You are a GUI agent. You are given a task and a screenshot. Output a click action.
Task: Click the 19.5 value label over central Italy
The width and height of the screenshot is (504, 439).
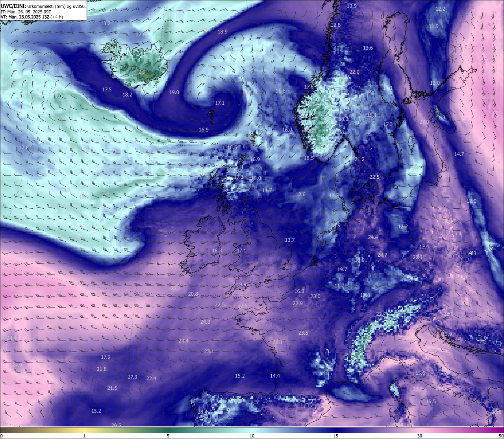point(431,402)
